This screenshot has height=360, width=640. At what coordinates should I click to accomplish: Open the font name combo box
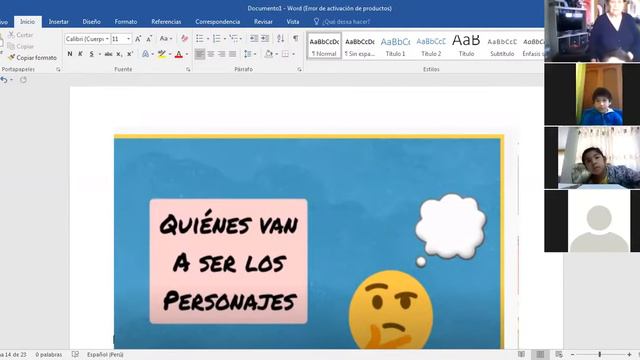(87, 39)
